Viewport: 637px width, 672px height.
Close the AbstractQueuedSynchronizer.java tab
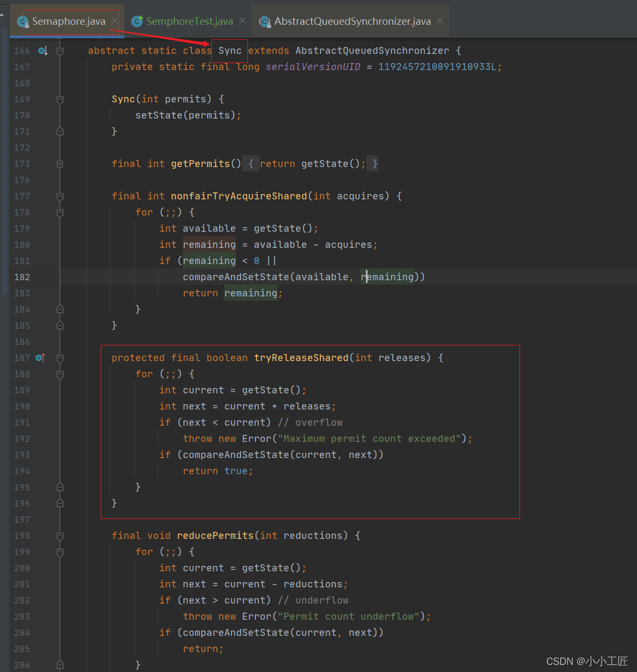click(x=440, y=20)
